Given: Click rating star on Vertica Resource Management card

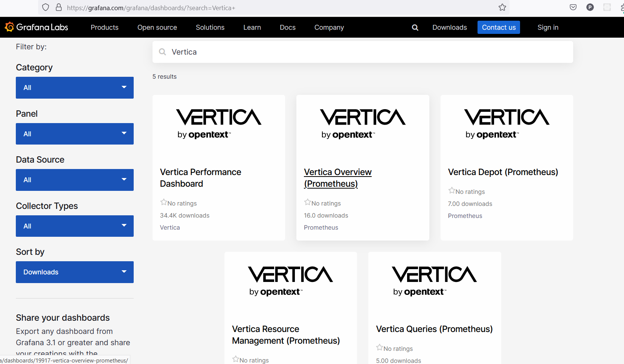Looking at the screenshot, I should point(236,359).
